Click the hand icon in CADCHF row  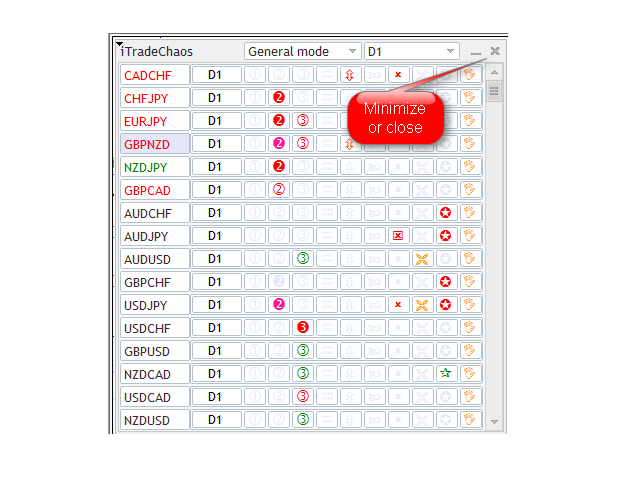[x=469, y=75]
